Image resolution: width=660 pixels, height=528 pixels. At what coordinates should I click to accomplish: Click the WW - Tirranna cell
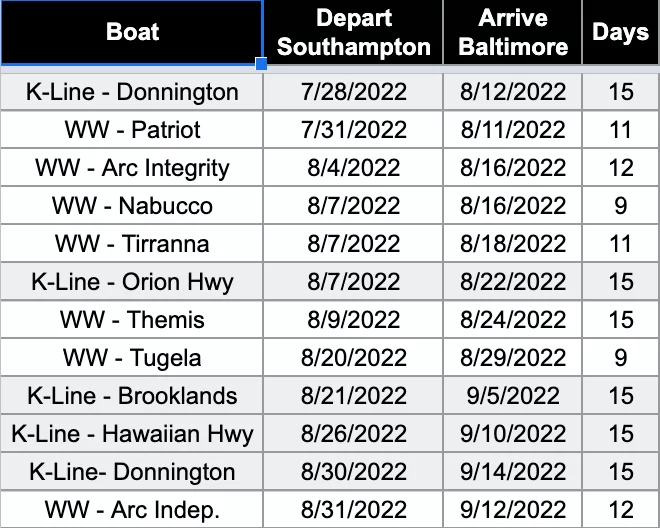132,244
